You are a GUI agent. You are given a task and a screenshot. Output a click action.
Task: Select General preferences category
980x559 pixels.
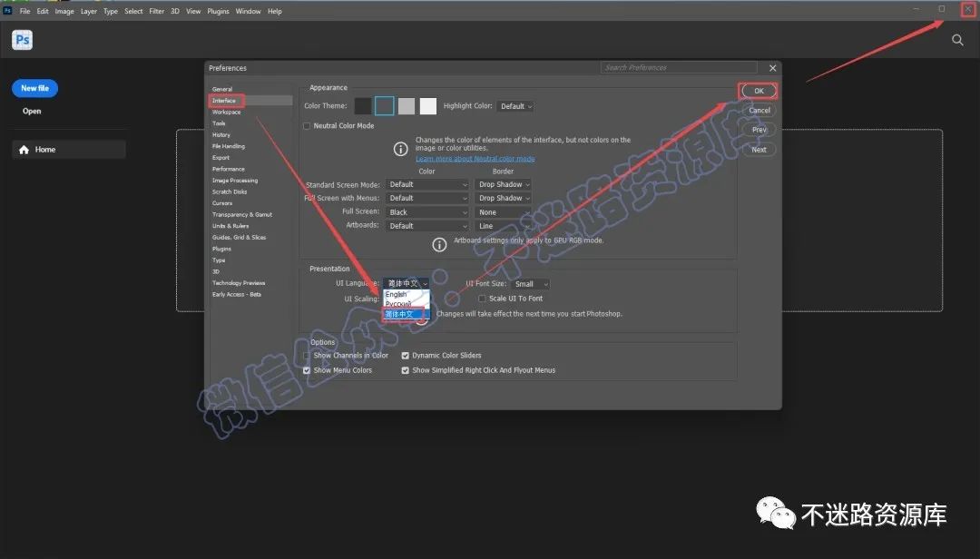[x=222, y=90]
